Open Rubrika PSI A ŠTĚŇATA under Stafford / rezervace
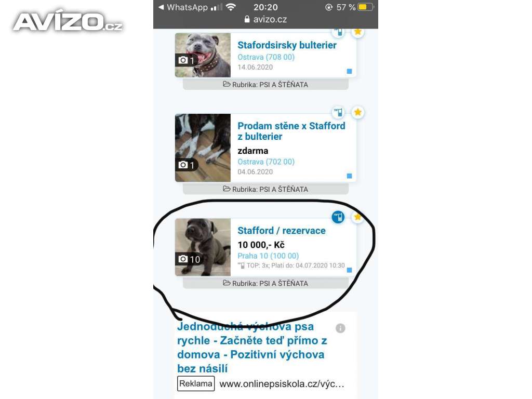The image size is (532, 399). coord(265,283)
